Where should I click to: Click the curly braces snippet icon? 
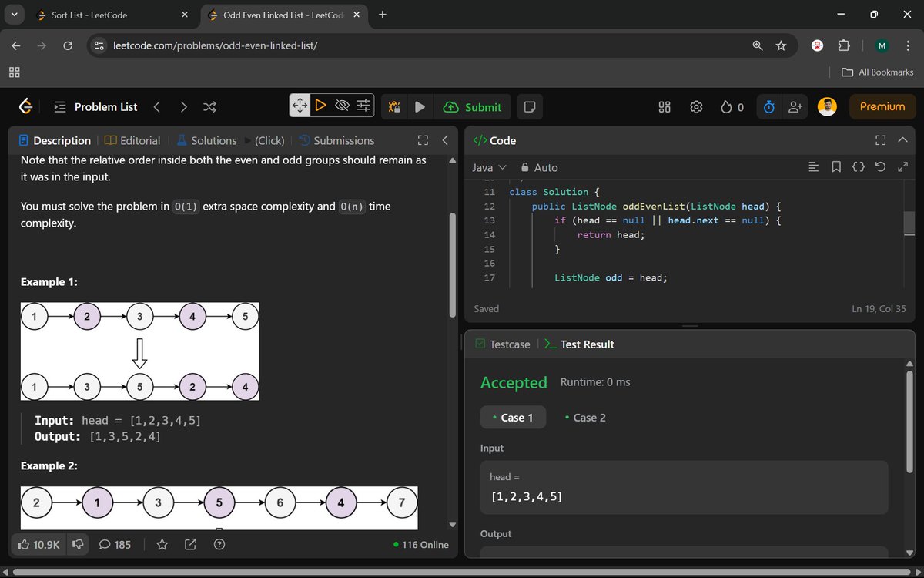(x=859, y=167)
